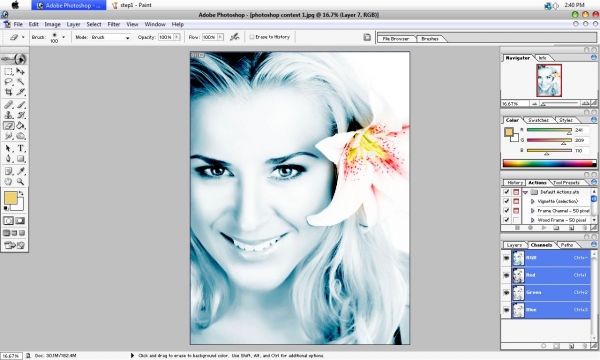The height and width of the screenshot is (360, 600).
Task: Enable the Erase to History checkbox
Action: [252, 37]
